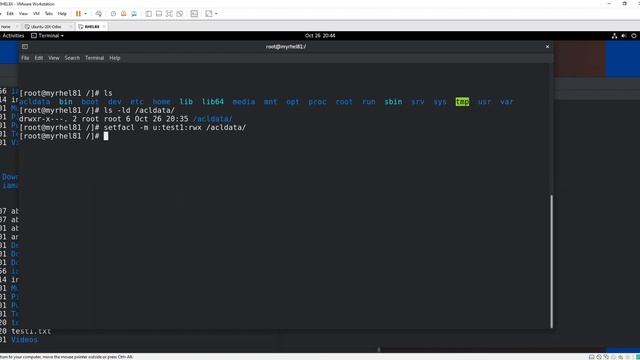
Task: Open the Terminal application menu in top bar
Action: (x=47, y=36)
